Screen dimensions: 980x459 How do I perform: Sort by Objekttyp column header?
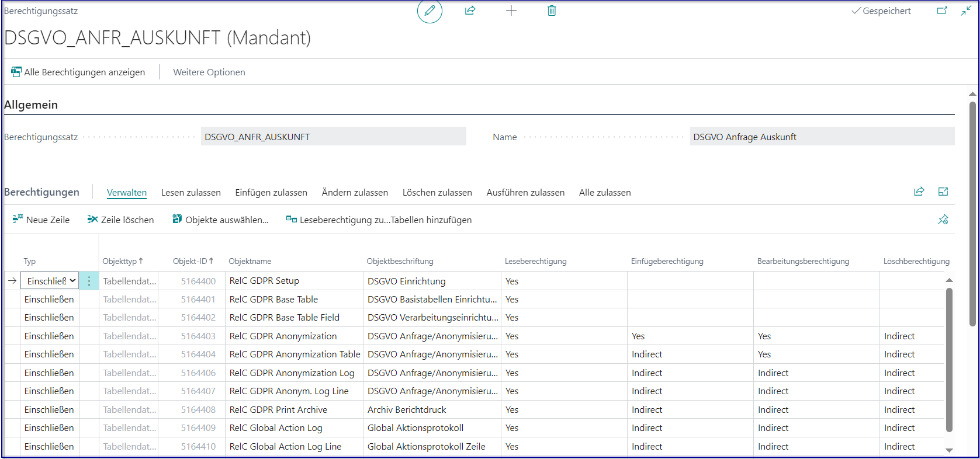[122, 261]
